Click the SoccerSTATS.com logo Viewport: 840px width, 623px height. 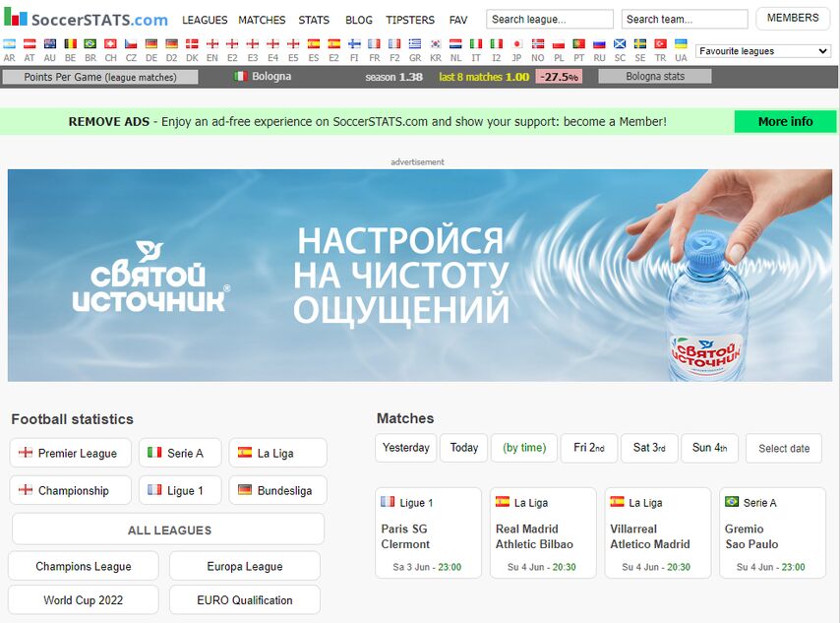[x=86, y=19]
